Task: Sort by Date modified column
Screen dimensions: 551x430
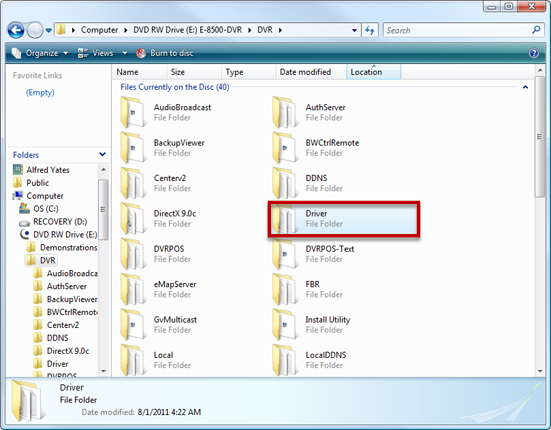Action: click(x=311, y=72)
